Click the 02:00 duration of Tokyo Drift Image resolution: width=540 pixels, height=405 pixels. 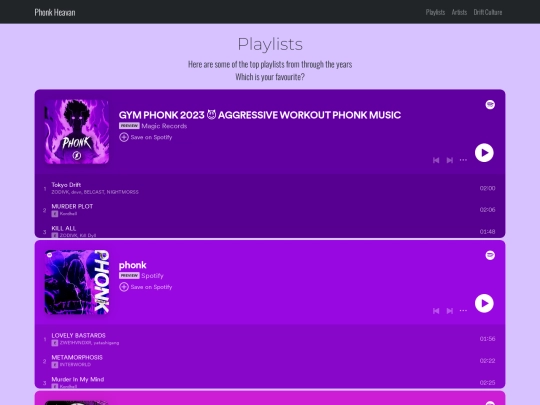[x=487, y=188]
